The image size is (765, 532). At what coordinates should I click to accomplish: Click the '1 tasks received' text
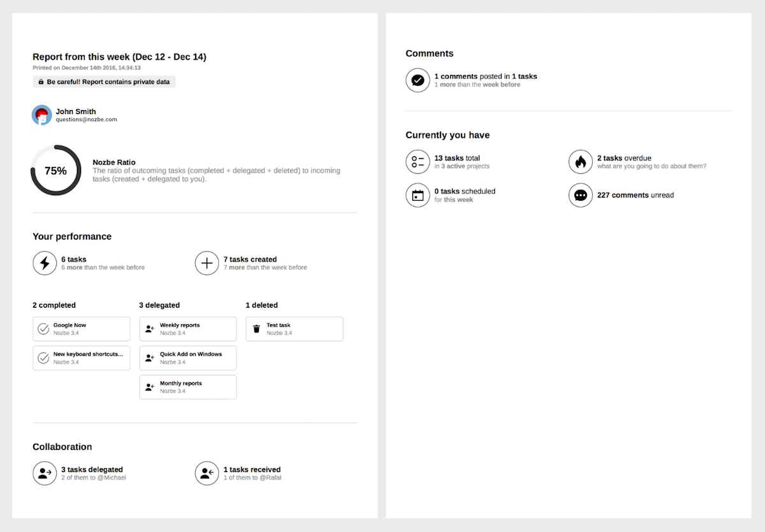252,470
